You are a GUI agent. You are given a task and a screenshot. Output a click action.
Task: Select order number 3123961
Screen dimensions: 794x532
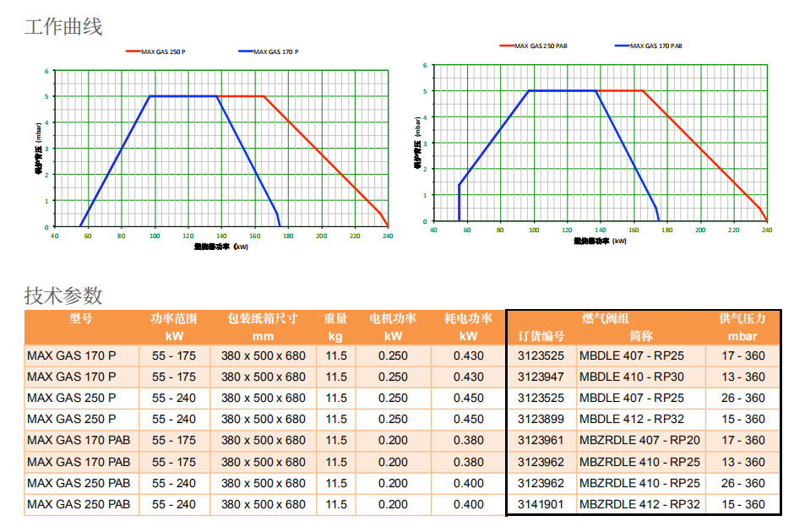click(541, 441)
